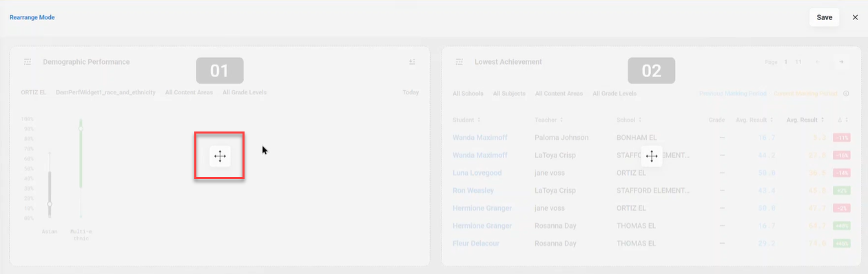Click THOMAS EL in Fleur Delacour's row
868x274 pixels.
point(635,243)
